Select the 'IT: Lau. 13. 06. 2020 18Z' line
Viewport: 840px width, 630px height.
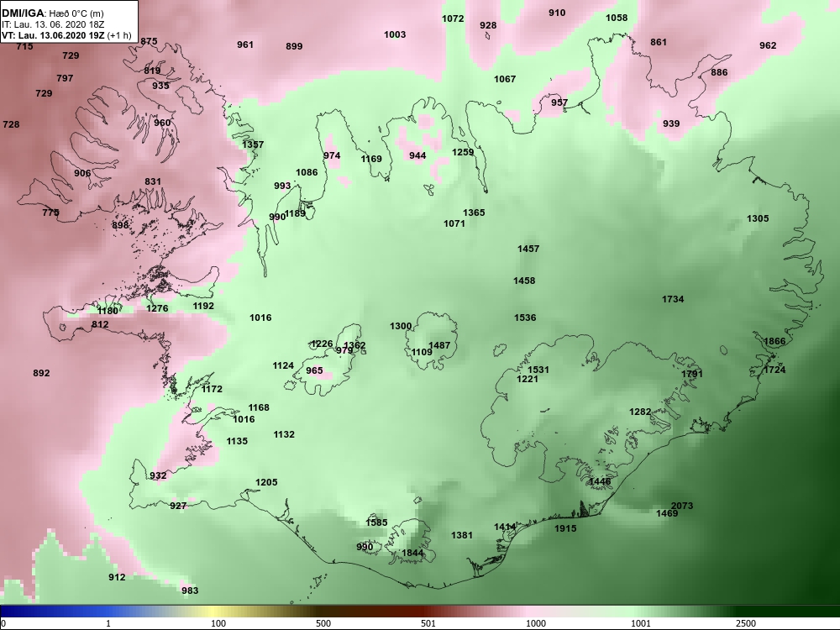[52, 24]
